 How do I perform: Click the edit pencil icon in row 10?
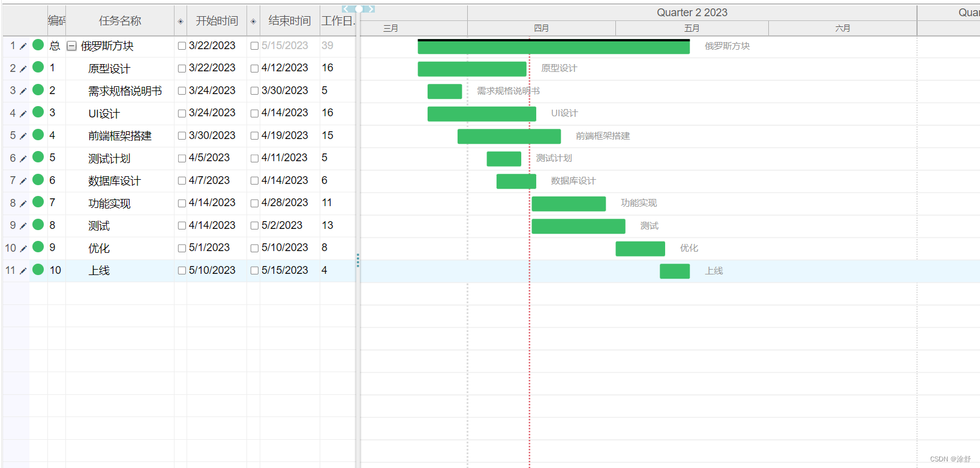point(23,249)
